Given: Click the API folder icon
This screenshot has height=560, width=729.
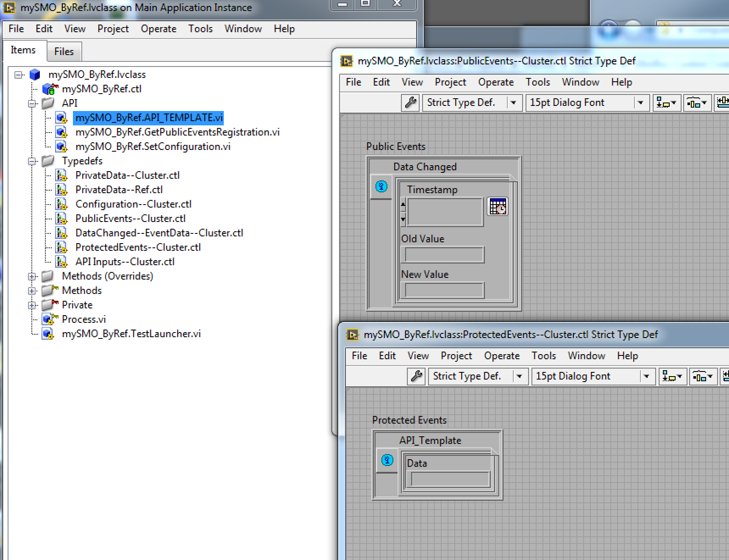Looking at the screenshot, I should coord(48,103).
